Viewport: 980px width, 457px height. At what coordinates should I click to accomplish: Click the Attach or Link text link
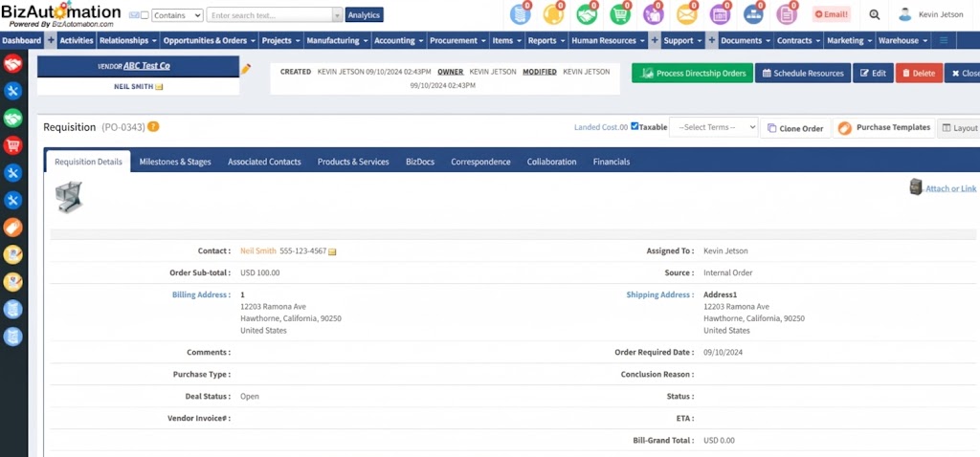[950, 188]
